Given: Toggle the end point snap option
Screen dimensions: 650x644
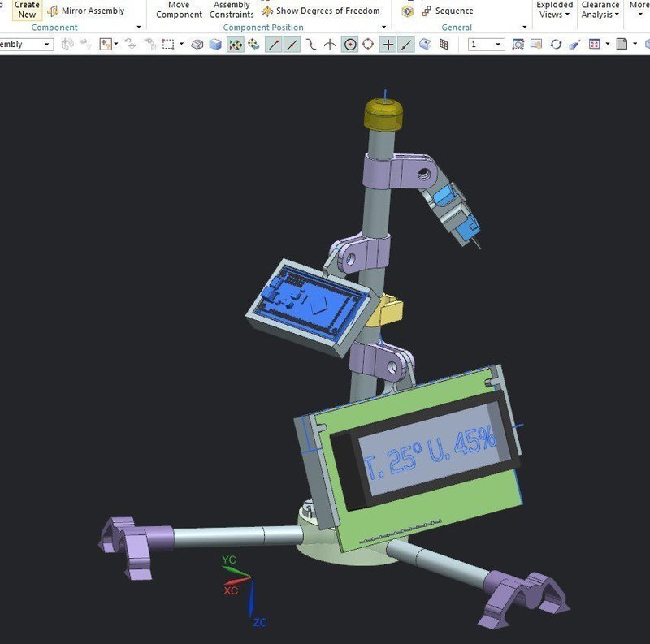Looking at the screenshot, I should coord(274,45).
